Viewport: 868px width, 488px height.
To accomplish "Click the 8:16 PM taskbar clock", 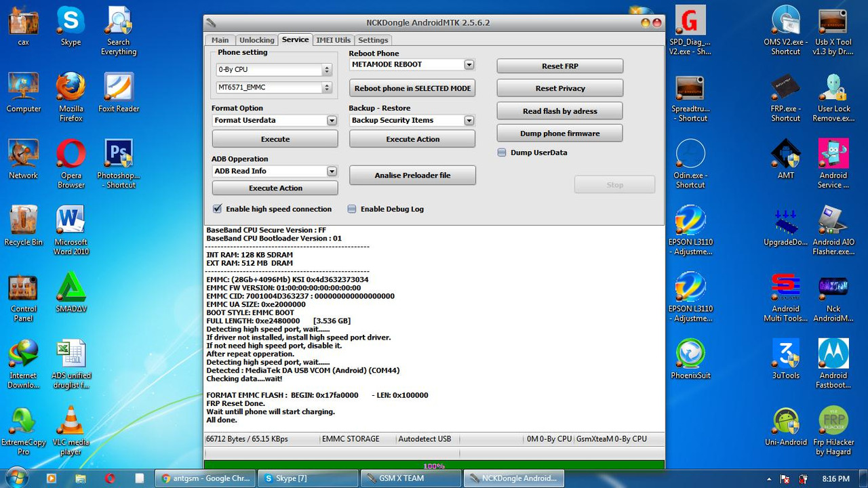I will (835, 479).
